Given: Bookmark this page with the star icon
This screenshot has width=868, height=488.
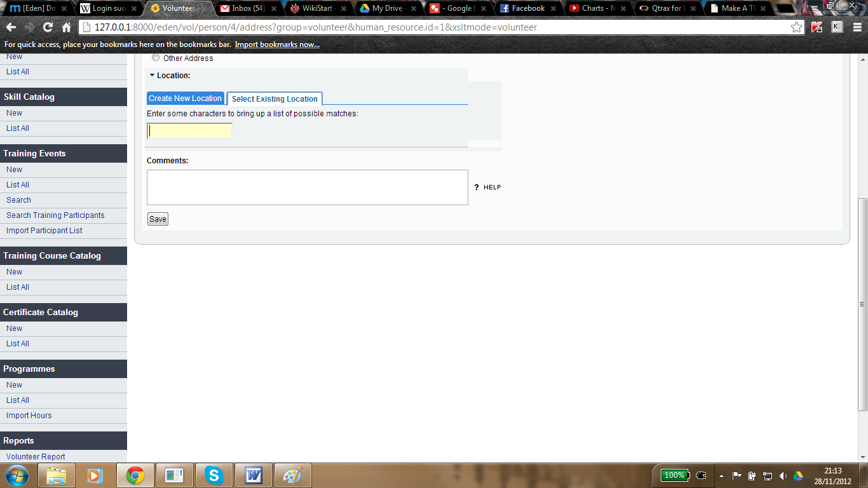Looking at the screenshot, I should pyautogui.click(x=796, y=27).
